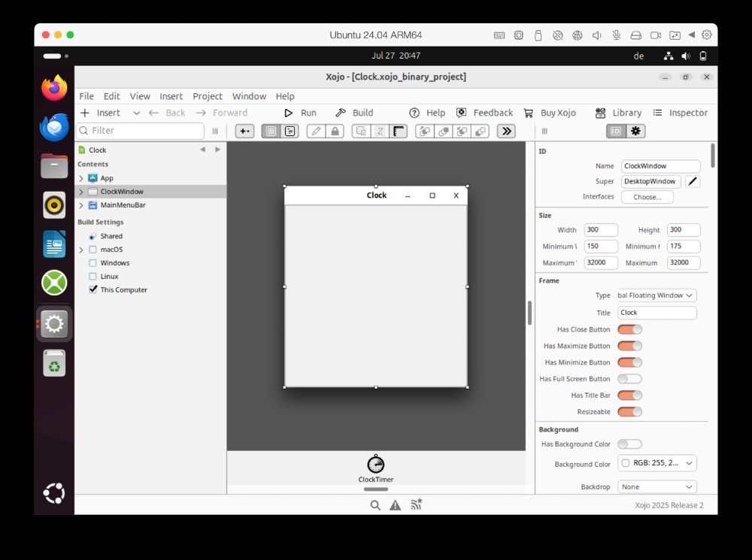Screen dimensions: 752x560
Task: Open Insert dropdown arrow next to Insert
Action: 136,114
